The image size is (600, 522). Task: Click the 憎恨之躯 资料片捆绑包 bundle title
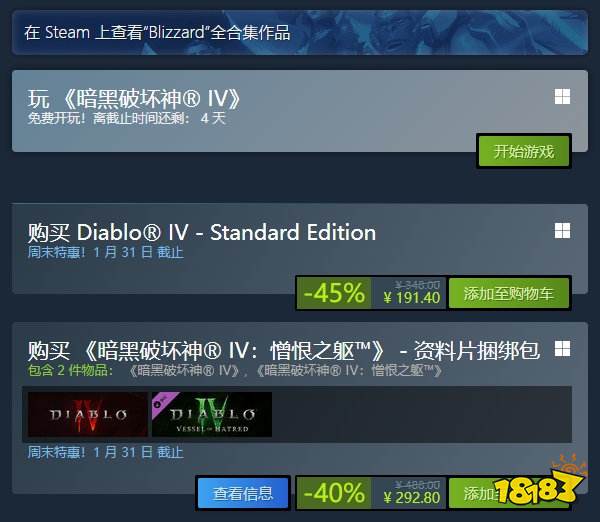(284, 351)
